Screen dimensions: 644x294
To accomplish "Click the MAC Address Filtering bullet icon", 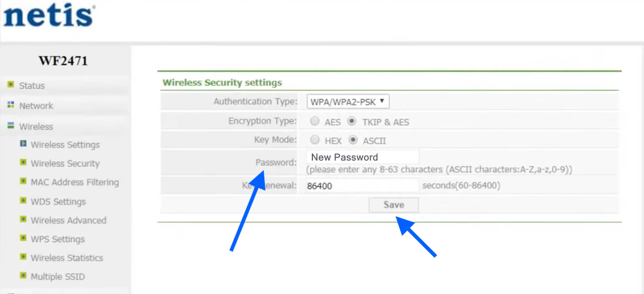I will [23, 181].
